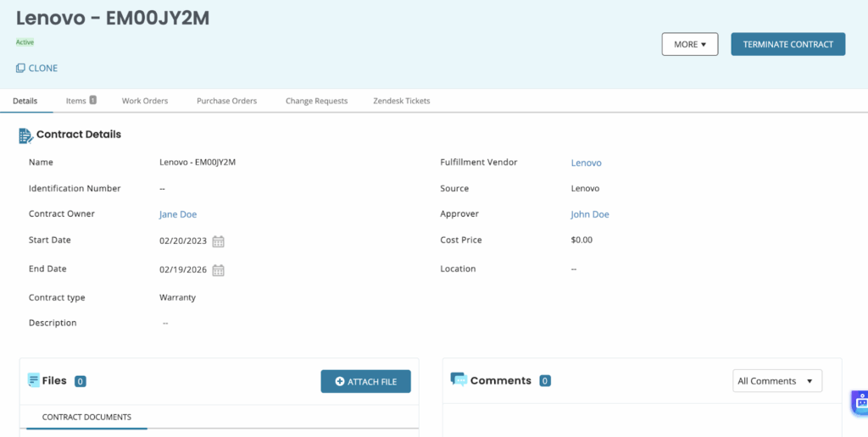
Task: Click the Identification Number label
Action: tap(75, 189)
